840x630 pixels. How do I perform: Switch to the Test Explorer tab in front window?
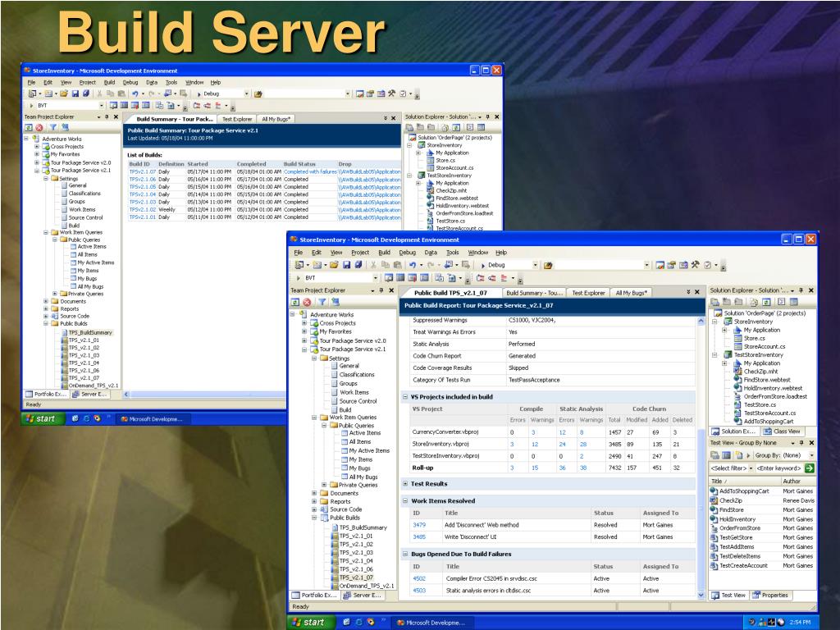tap(587, 293)
